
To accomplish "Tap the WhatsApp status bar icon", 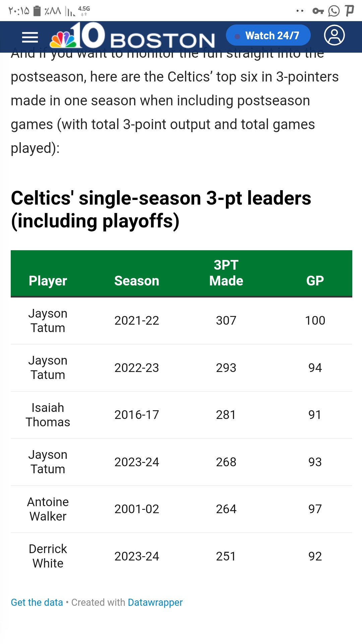I will click(x=334, y=11).
